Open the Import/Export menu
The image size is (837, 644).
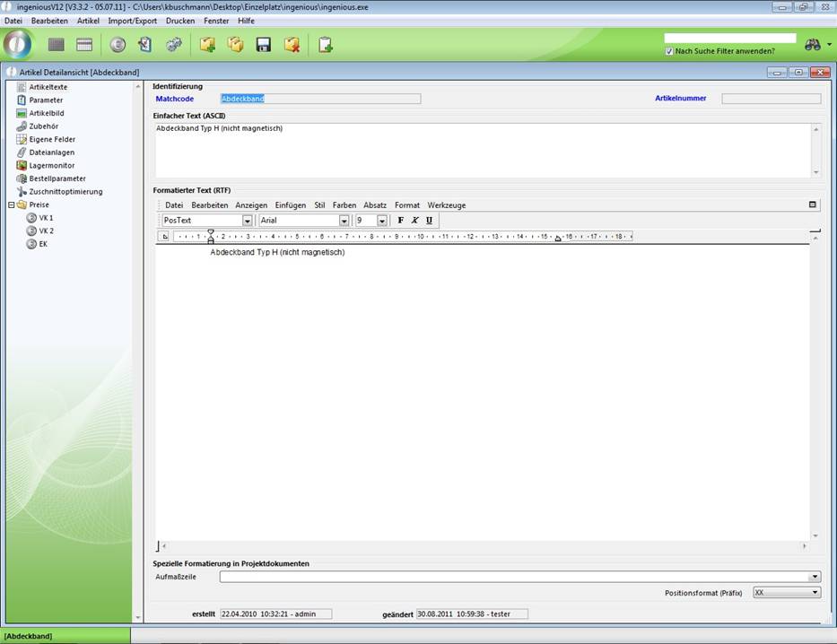click(x=132, y=21)
